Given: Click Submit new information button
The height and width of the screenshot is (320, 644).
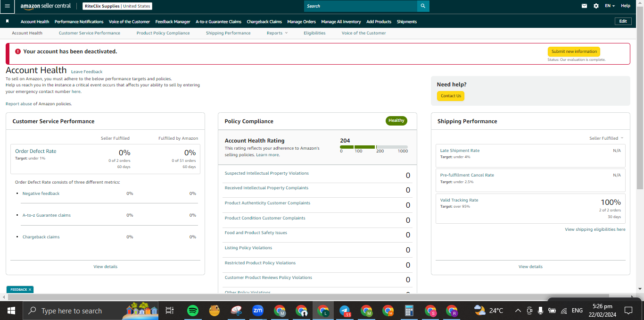Looking at the screenshot, I should point(574,51).
